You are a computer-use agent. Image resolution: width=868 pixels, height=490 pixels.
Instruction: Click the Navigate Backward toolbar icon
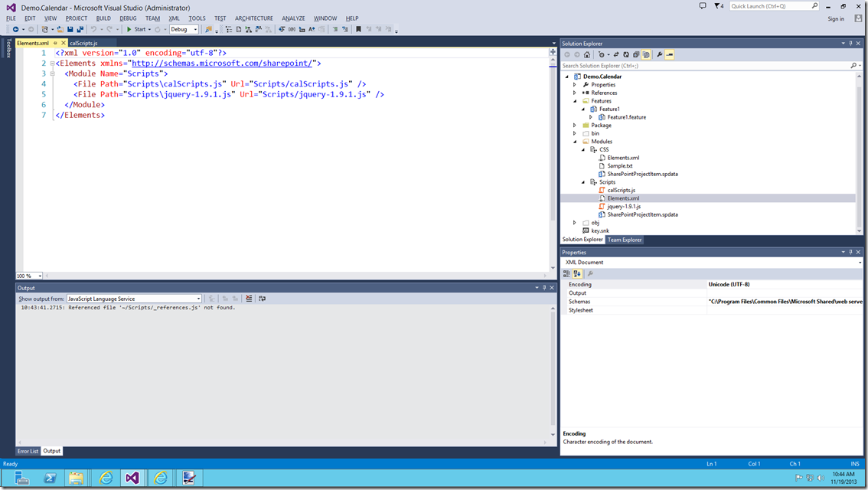pos(15,29)
